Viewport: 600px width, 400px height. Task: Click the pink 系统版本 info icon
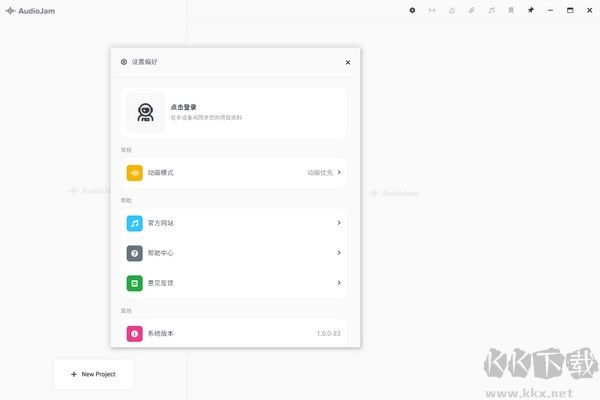click(134, 333)
